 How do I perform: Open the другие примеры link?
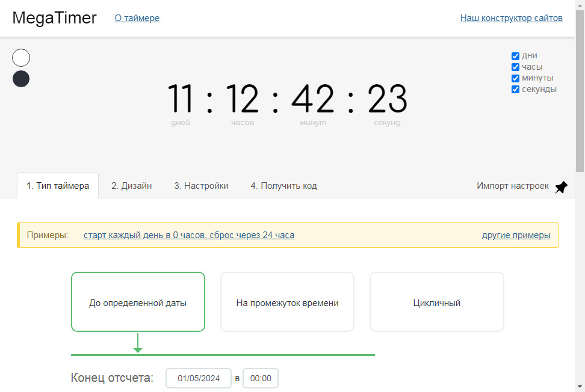515,235
